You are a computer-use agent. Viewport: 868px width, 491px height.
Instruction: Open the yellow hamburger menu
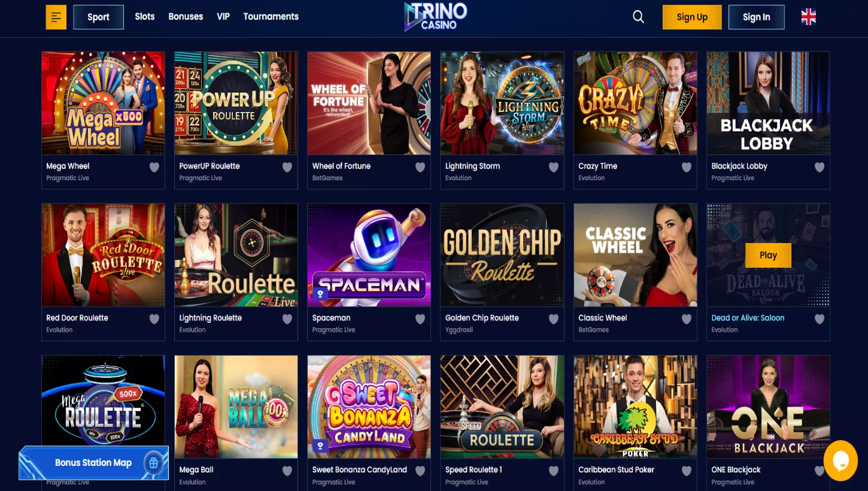[56, 17]
